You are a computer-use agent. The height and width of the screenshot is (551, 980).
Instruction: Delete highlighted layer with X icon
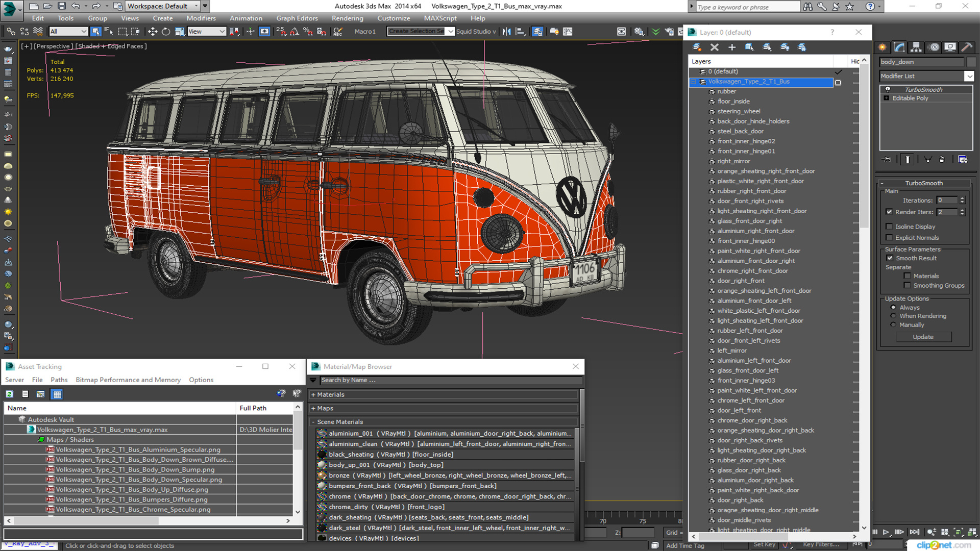(x=715, y=47)
